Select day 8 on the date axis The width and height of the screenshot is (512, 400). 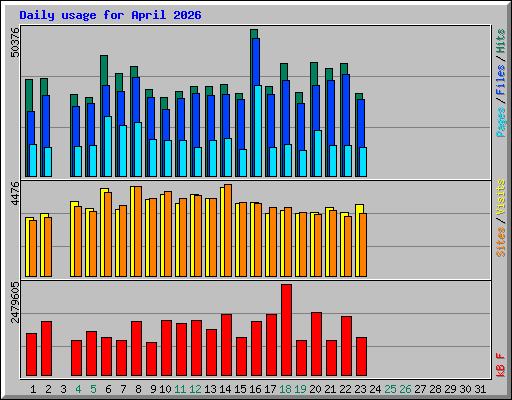pos(138,389)
